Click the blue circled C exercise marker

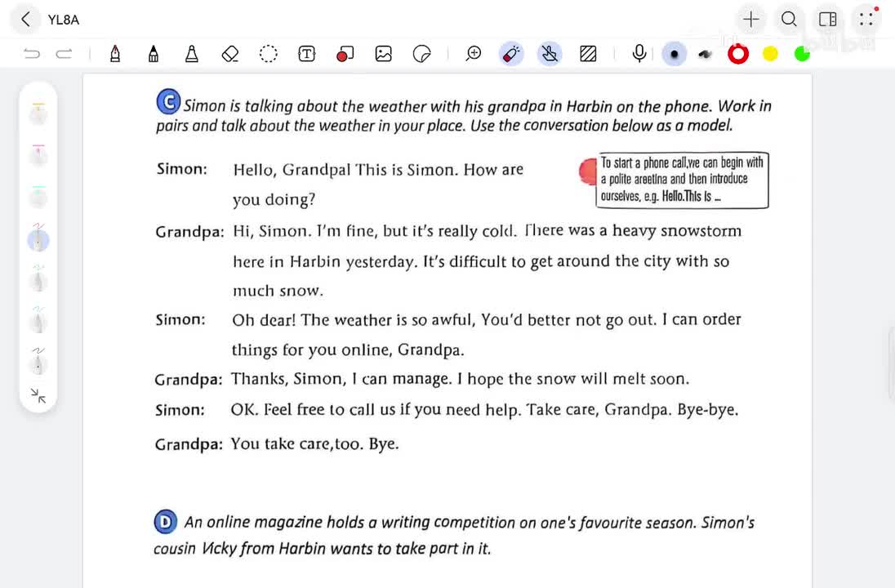[168, 101]
